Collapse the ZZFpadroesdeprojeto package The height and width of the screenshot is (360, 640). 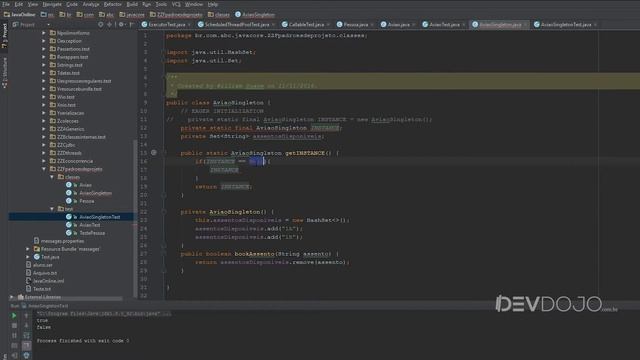point(44,169)
